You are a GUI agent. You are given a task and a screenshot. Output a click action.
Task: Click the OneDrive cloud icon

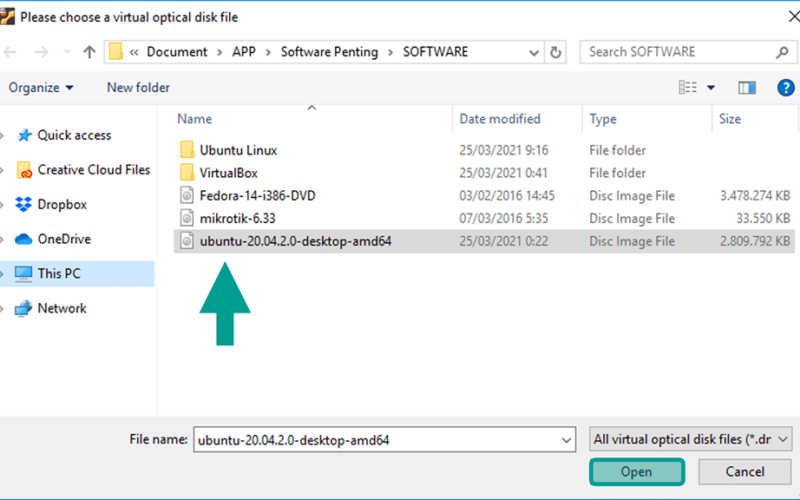(x=23, y=239)
